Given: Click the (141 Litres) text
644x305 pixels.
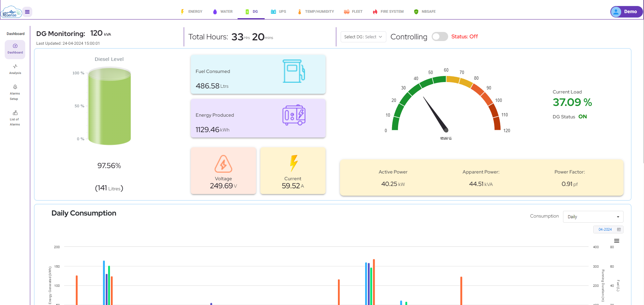Looking at the screenshot, I should (109, 188).
